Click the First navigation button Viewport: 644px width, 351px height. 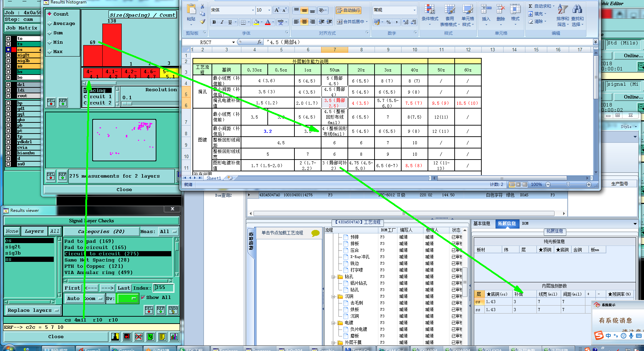click(x=72, y=288)
